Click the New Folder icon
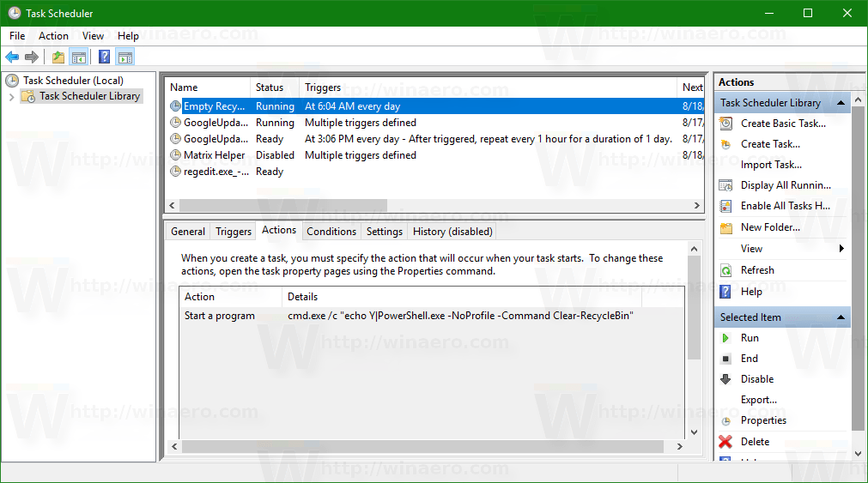The image size is (868, 483). (725, 228)
